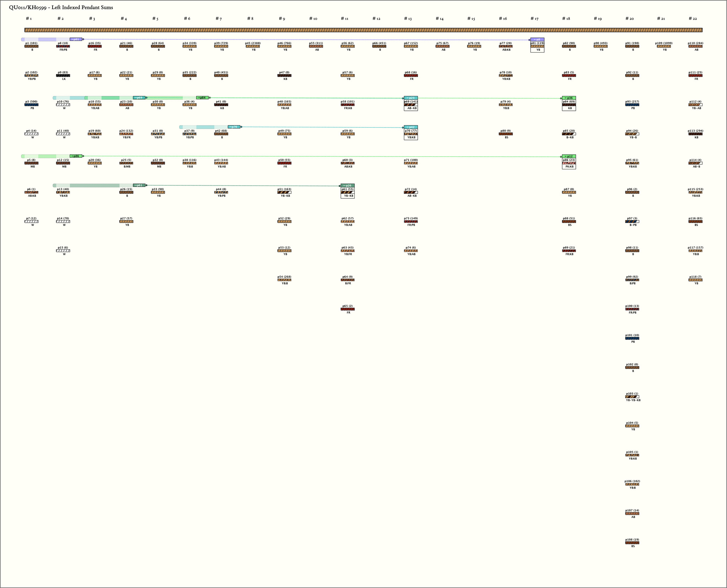Select the green →p84 link tag
This screenshot has width=727, height=588.
202,98
